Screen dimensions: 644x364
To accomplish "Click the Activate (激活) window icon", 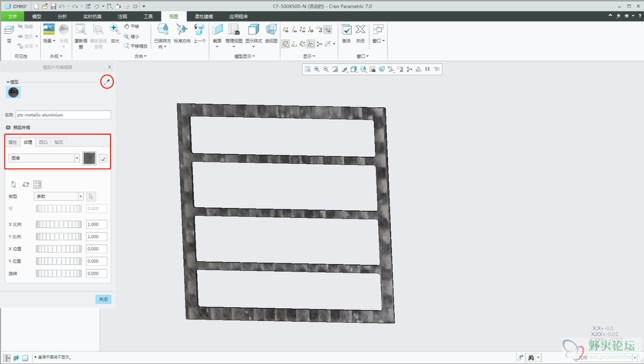I will coord(346,30).
